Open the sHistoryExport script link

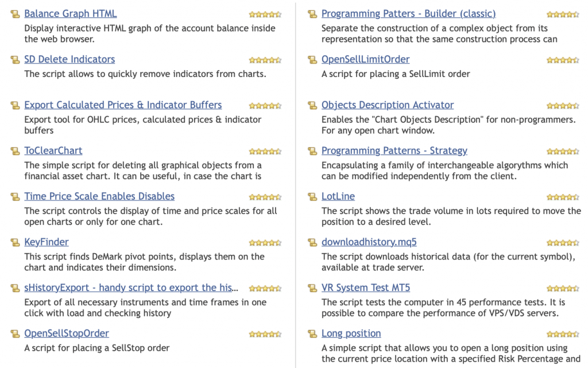[x=131, y=288]
